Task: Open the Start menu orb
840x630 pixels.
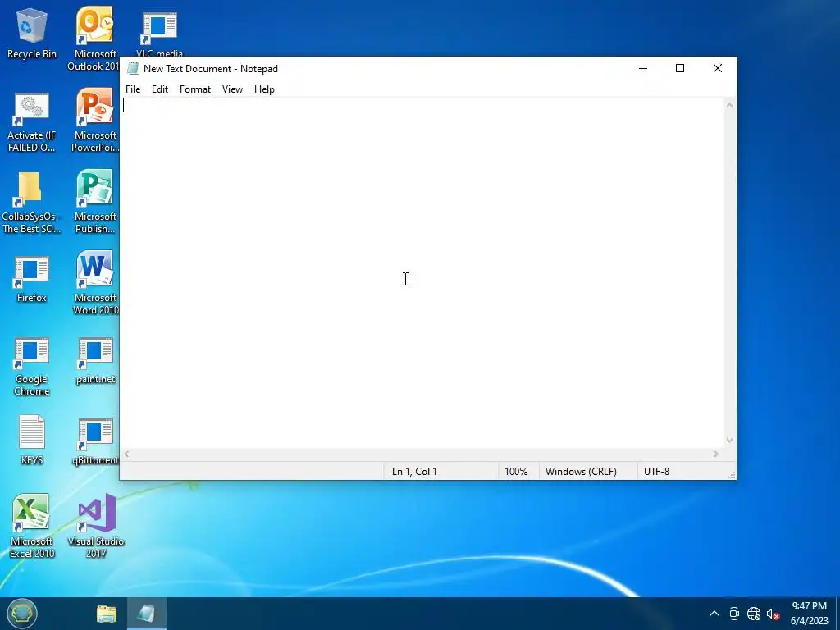Action: pos(22,614)
